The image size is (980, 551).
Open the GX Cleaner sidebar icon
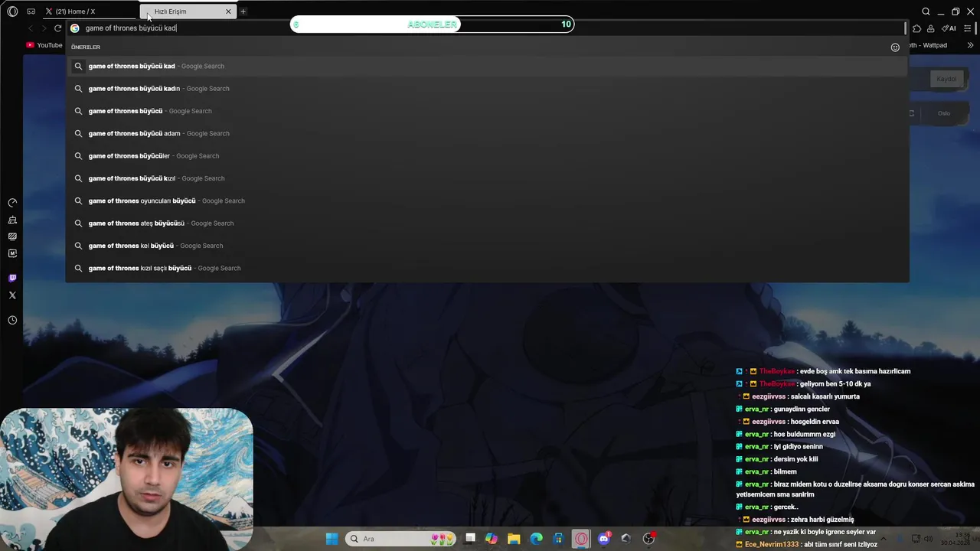tap(12, 220)
